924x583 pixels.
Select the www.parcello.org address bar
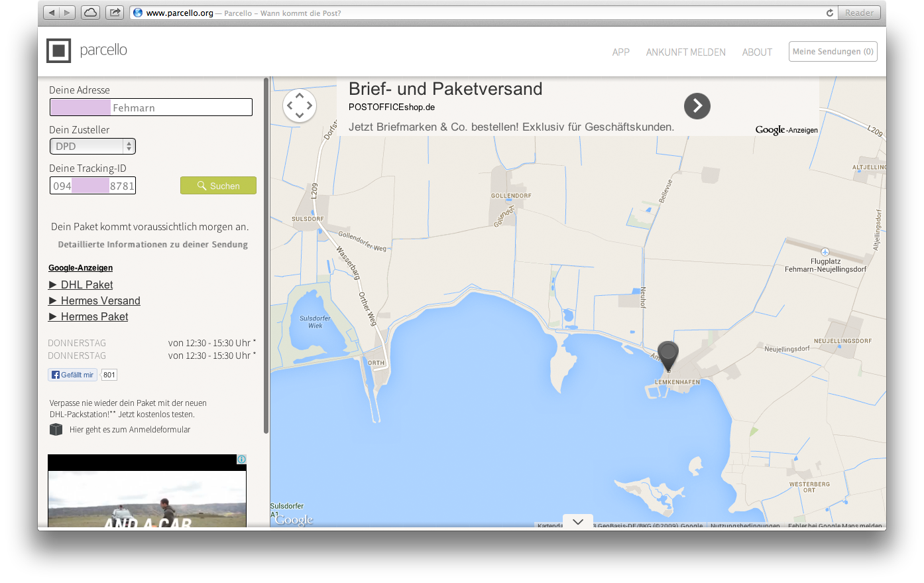[483, 13]
